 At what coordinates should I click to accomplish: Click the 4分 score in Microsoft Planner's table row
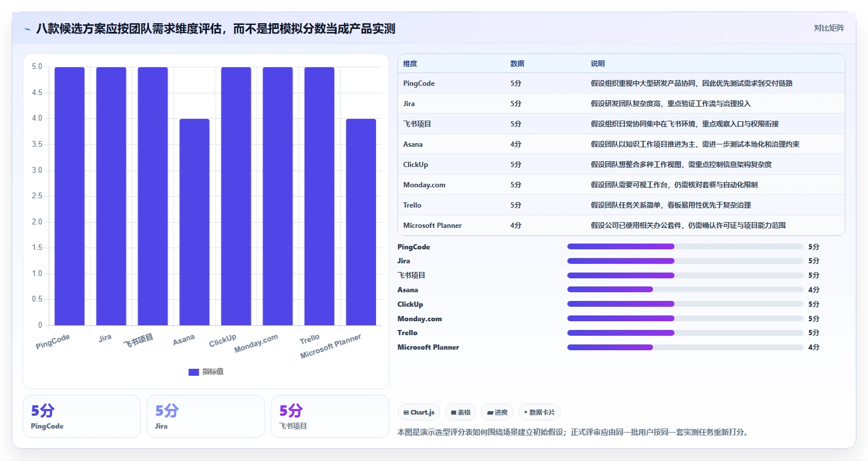click(x=516, y=226)
